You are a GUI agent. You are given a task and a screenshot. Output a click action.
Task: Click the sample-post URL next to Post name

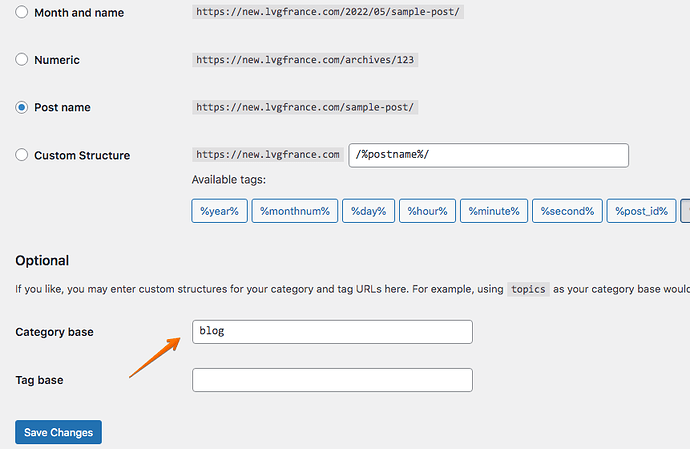click(305, 107)
